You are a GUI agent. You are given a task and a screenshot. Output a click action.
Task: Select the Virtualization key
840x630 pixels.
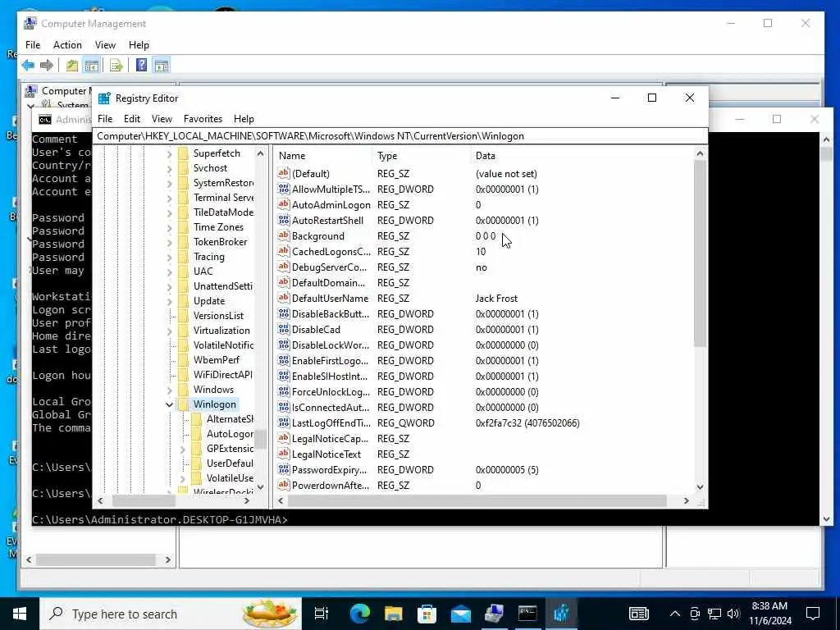pyautogui.click(x=221, y=331)
